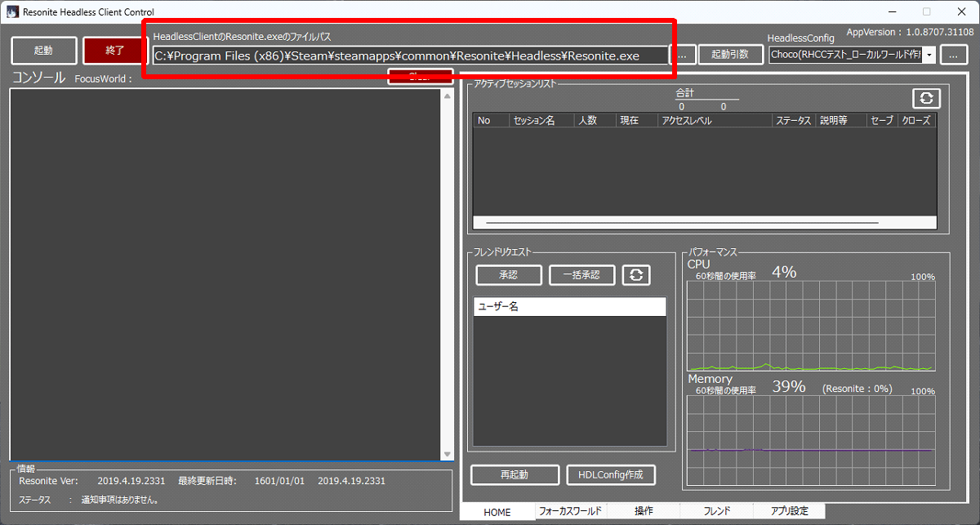
Task: Open the 操作 tab
Action: pyautogui.click(x=644, y=511)
